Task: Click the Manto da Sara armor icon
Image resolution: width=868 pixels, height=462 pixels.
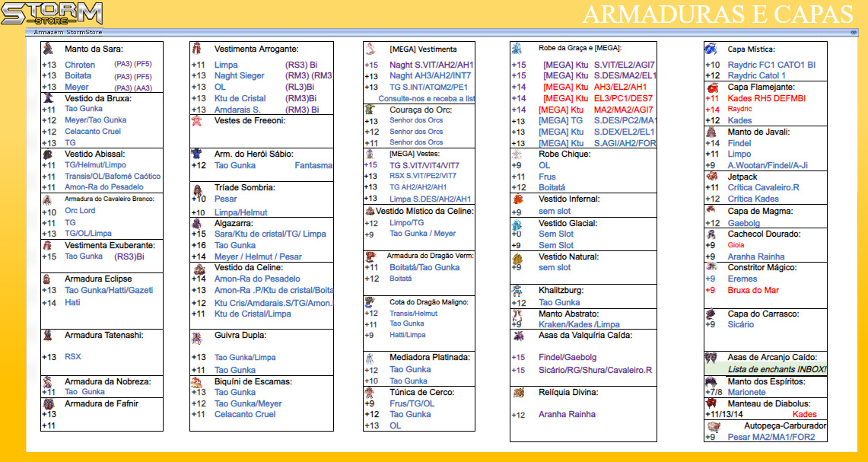Action: coord(49,49)
